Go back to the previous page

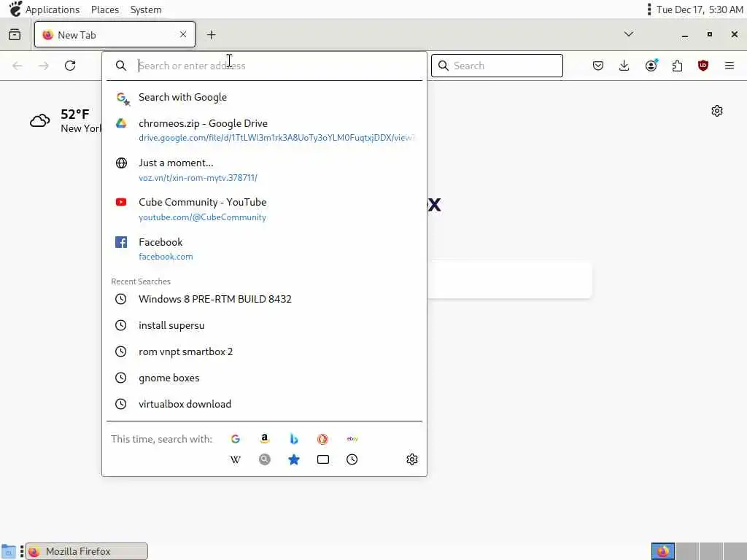18,66
